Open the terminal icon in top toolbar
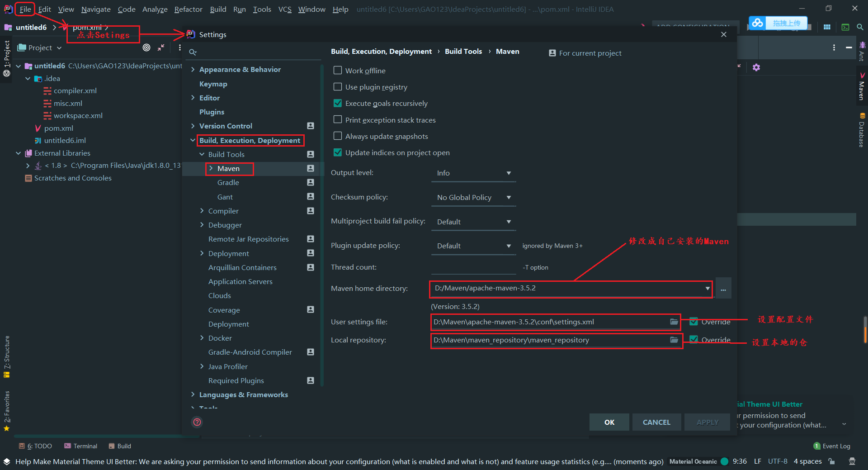This screenshot has height=470, width=868. (x=845, y=27)
